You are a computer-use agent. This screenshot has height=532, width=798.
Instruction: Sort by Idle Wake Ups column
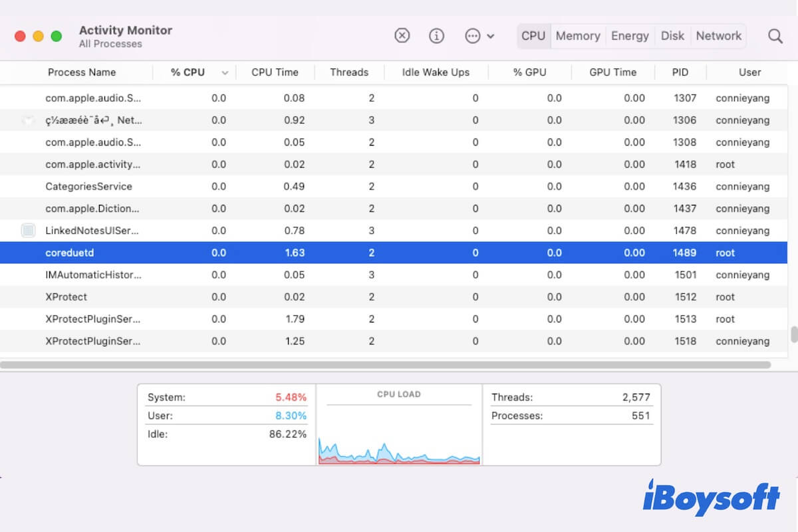(436, 72)
